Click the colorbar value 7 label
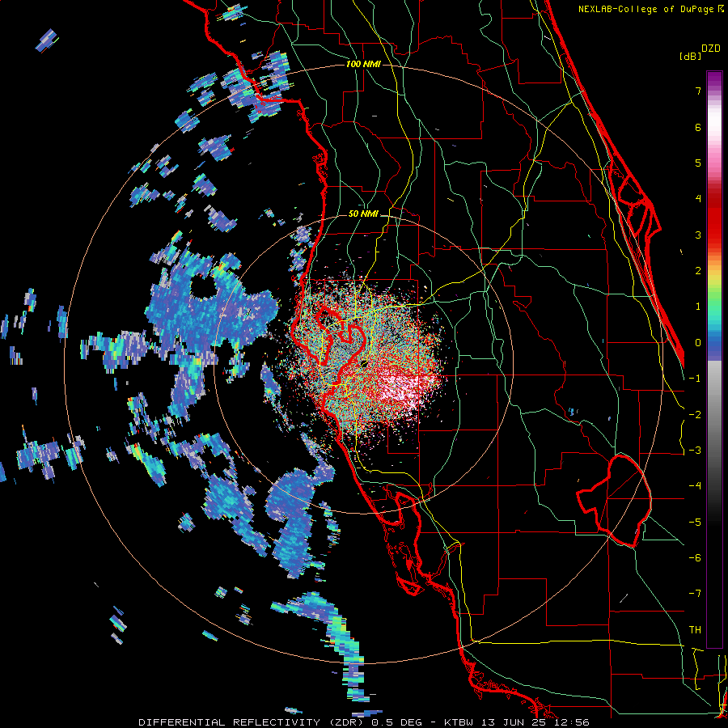This screenshot has height=728, width=728. (698, 91)
